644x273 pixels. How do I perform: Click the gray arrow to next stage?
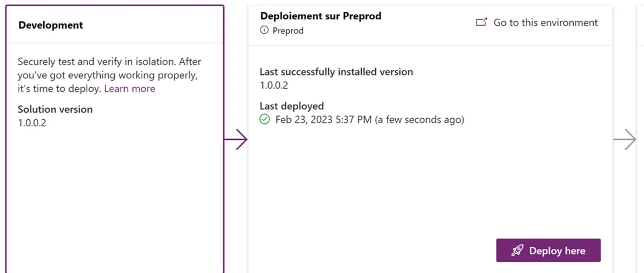pos(625,140)
